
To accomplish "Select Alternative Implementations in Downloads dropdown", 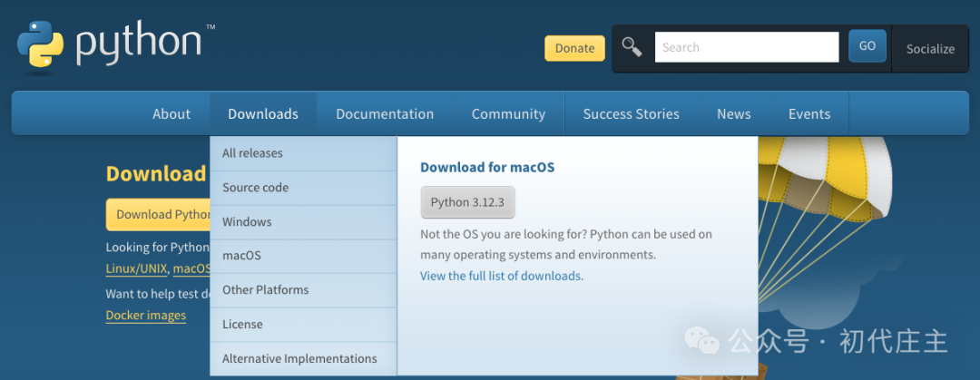I will 303,359.
